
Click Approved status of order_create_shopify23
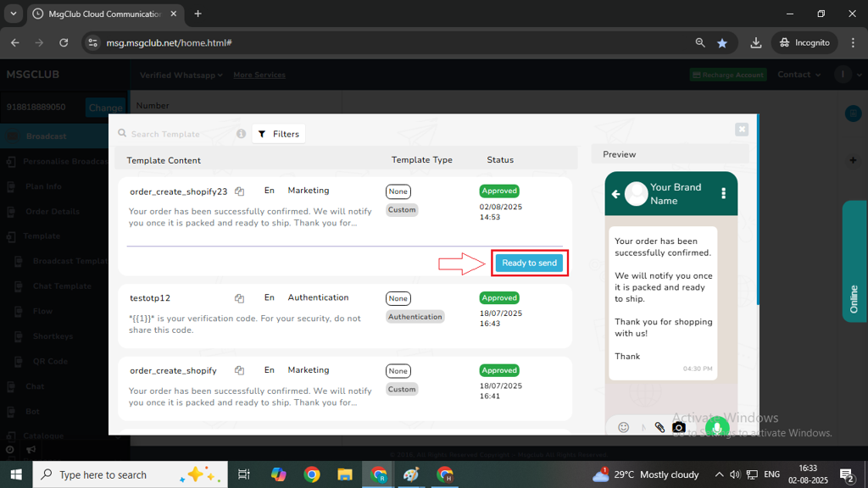point(499,191)
